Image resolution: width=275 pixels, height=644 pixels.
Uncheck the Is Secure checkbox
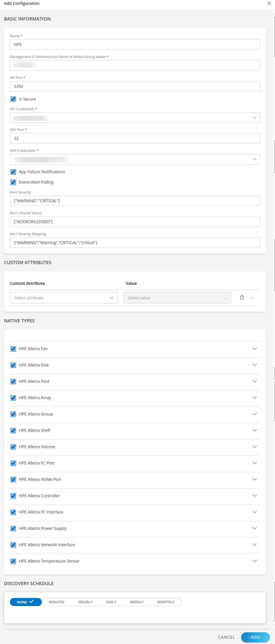point(13,99)
